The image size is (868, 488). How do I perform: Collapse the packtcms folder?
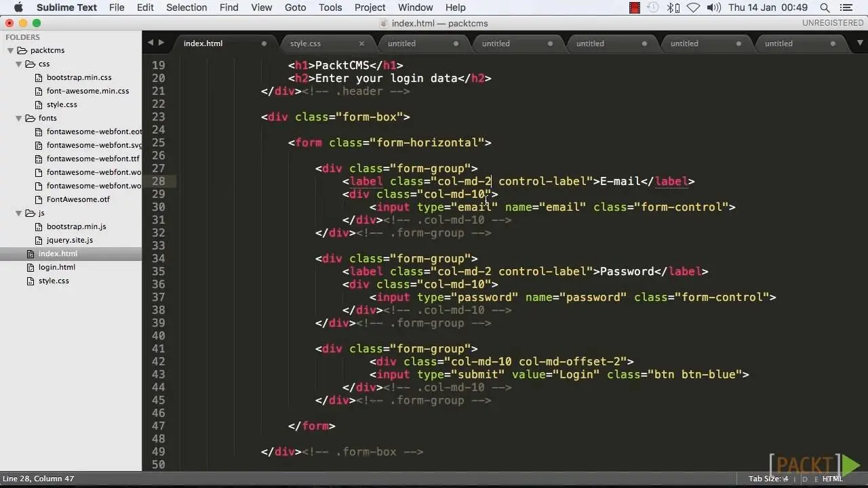10,50
